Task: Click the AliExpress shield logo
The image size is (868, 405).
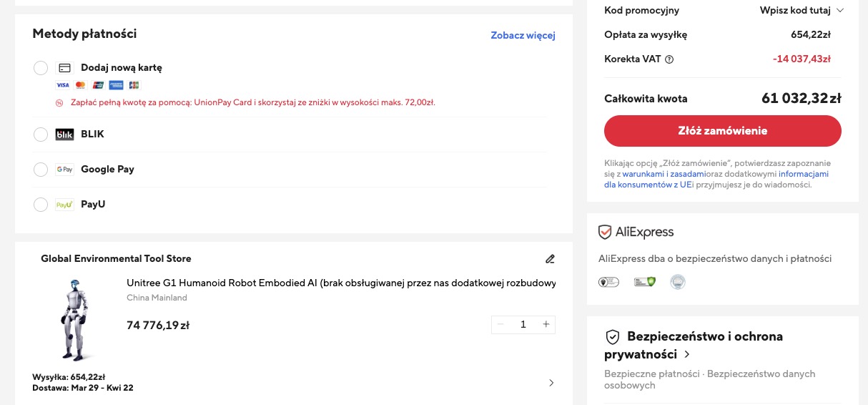Action: click(x=605, y=232)
